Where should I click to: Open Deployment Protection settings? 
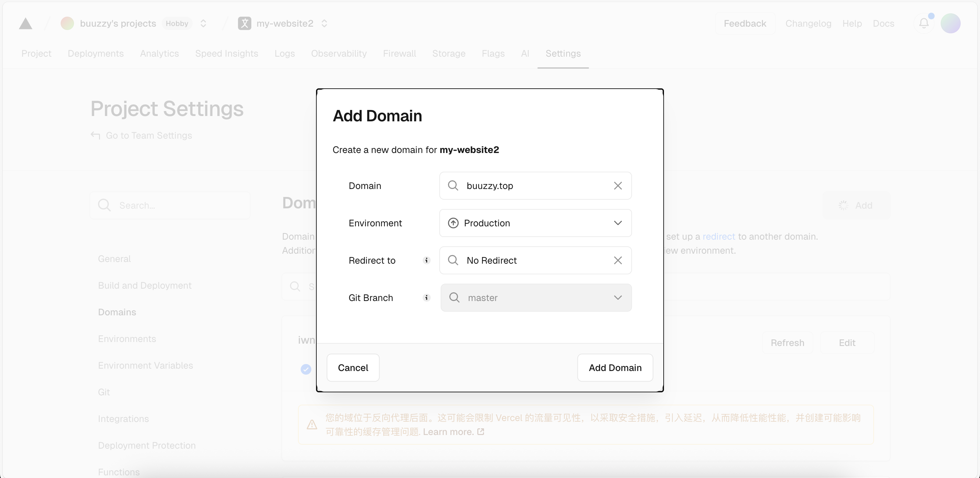(x=147, y=445)
